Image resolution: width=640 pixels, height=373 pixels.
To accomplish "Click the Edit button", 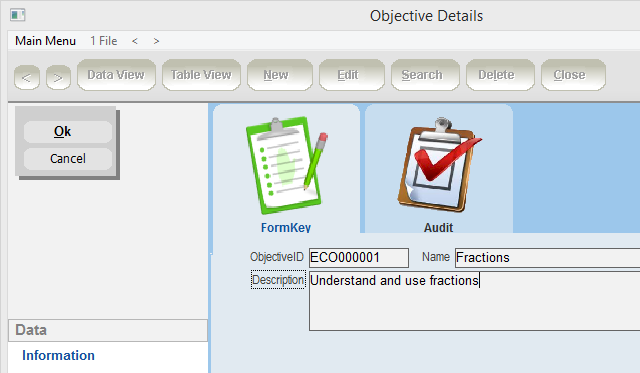I will [351, 75].
